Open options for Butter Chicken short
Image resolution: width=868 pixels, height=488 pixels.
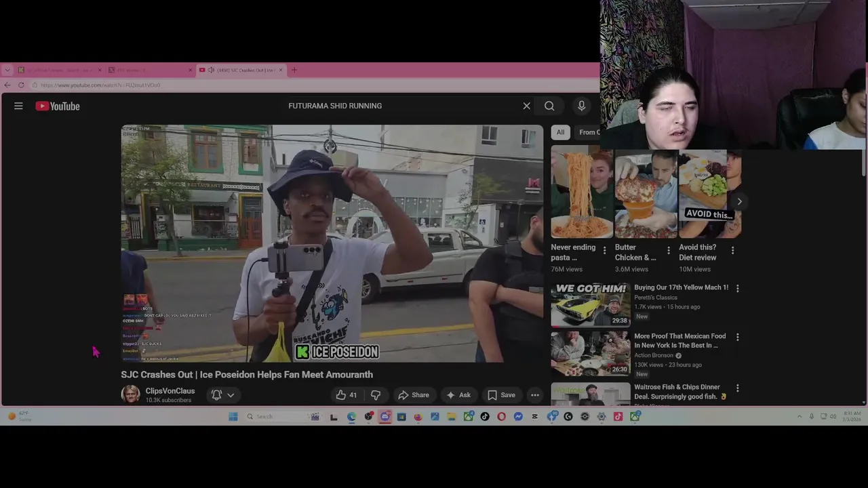pyautogui.click(x=669, y=250)
